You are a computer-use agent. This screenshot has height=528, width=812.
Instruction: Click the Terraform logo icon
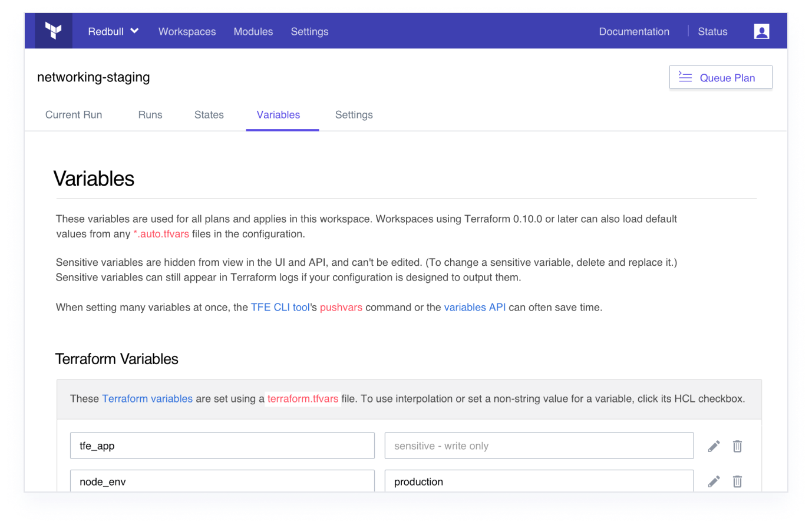(x=54, y=31)
